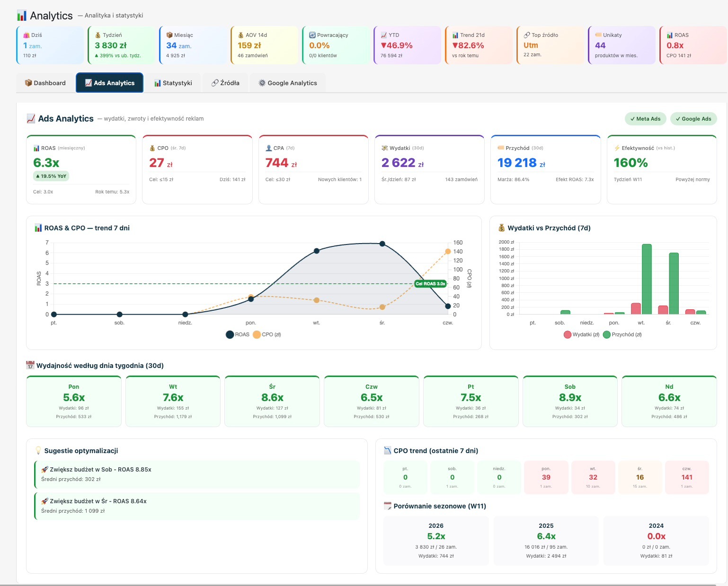Click the Analytics bar chart logo icon
The image size is (728, 586).
22,16
